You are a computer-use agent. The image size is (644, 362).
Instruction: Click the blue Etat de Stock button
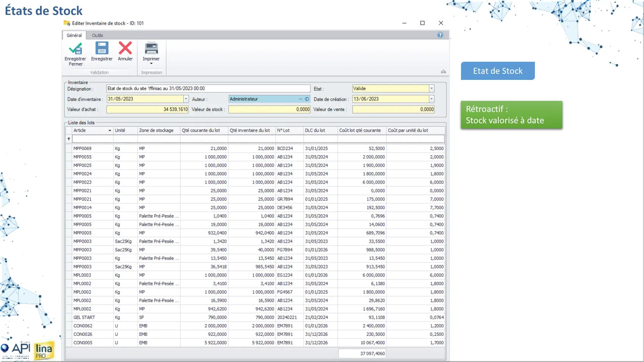(497, 71)
